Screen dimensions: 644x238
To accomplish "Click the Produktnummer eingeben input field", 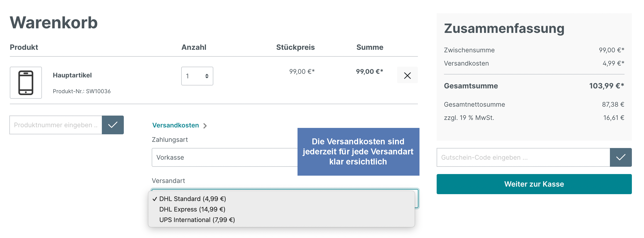I will 56,125.
